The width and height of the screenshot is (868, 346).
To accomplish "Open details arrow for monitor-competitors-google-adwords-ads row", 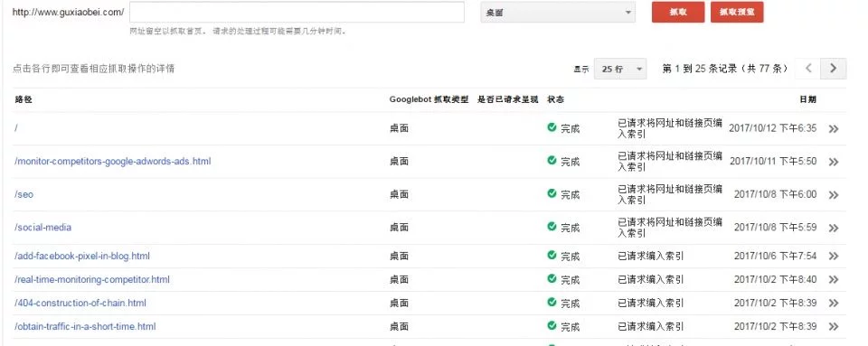I will point(833,162).
